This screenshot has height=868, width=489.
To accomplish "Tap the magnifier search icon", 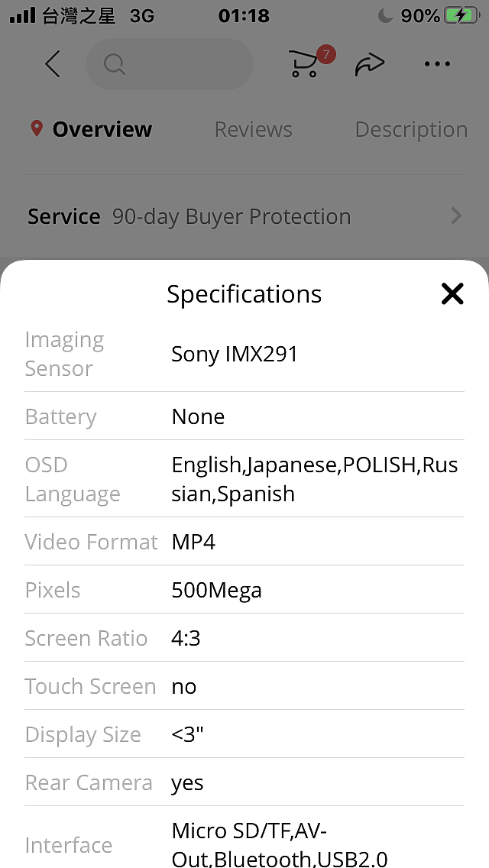I will [114, 64].
